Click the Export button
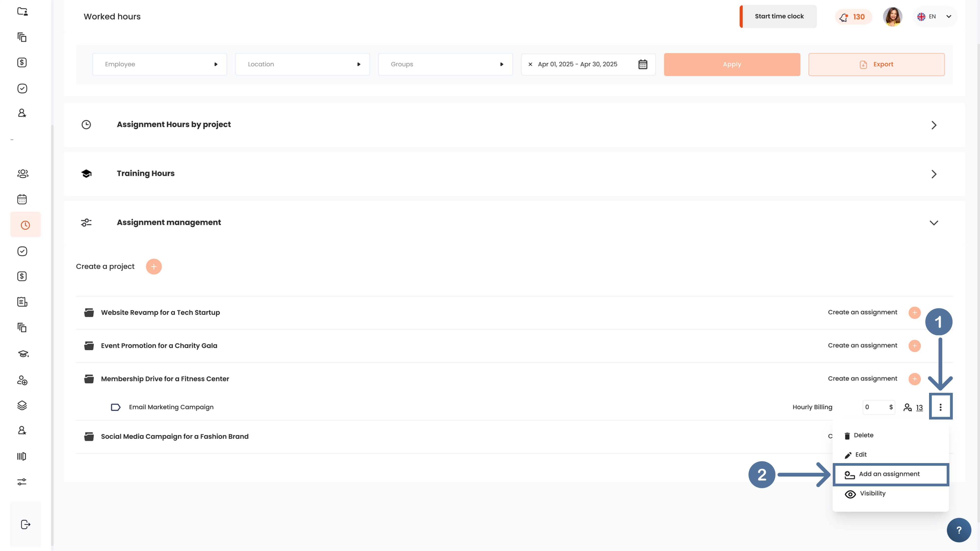Image resolution: width=980 pixels, height=551 pixels. (x=877, y=64)
